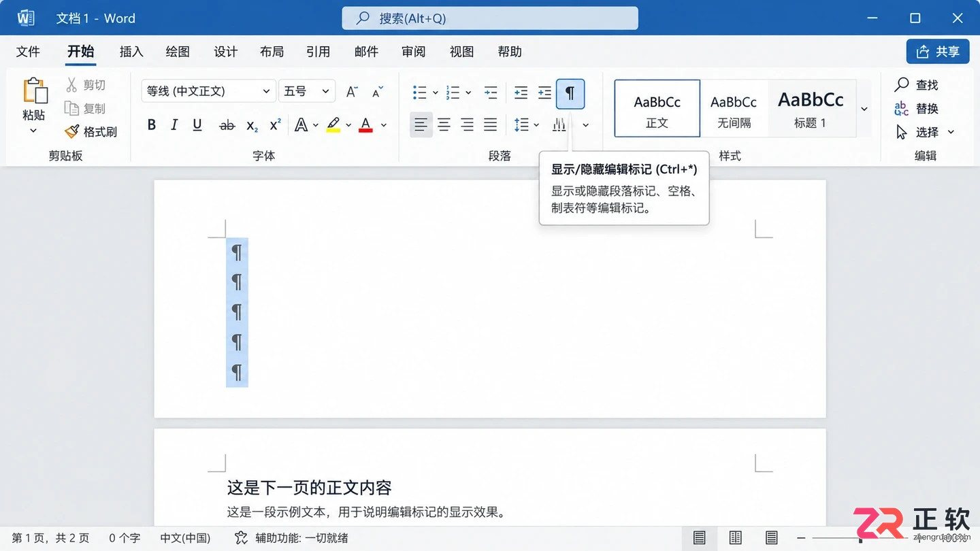This screenshot has width=980, height=551.
Task: Click the Increase indent icon
Action: [544, 93]
